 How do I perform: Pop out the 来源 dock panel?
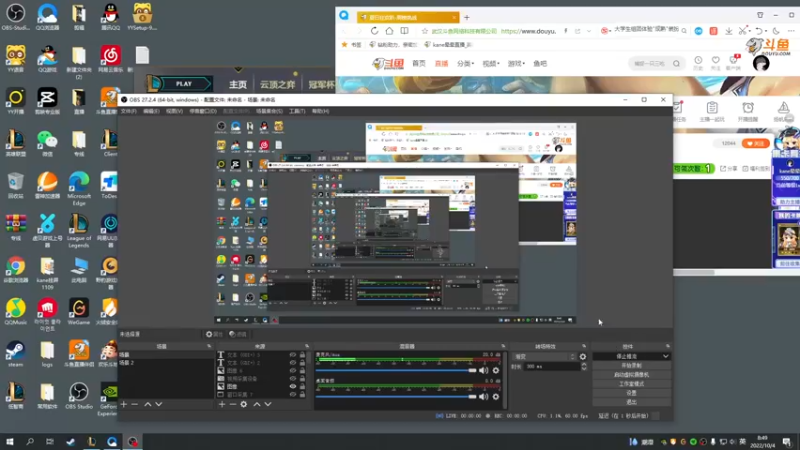[307, 346]
